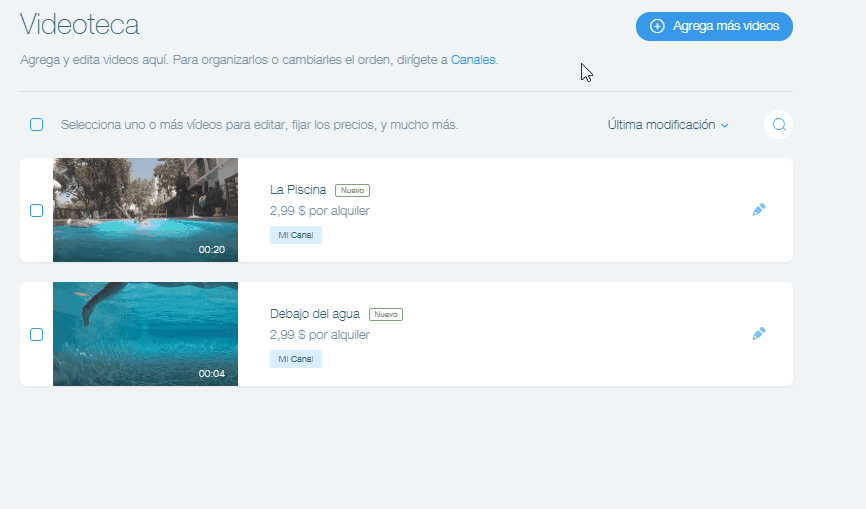The height and width of the screenshot is (509, 866).
Task: Click the Nuevo badge on Debajo del agua
Action: point(386,314)
